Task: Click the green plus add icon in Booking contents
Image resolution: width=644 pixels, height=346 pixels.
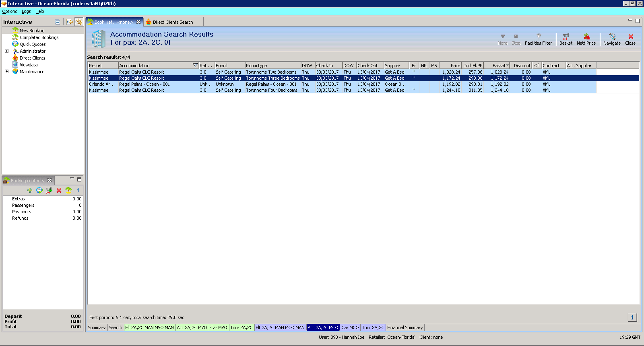Action: tap(30, 190)
